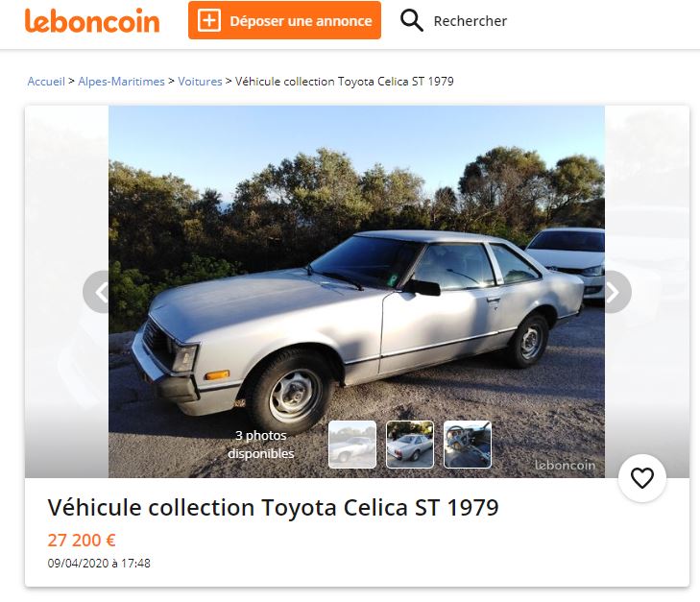
Task: Show the previous photo with the left arrow
Action: coord(101,292)
